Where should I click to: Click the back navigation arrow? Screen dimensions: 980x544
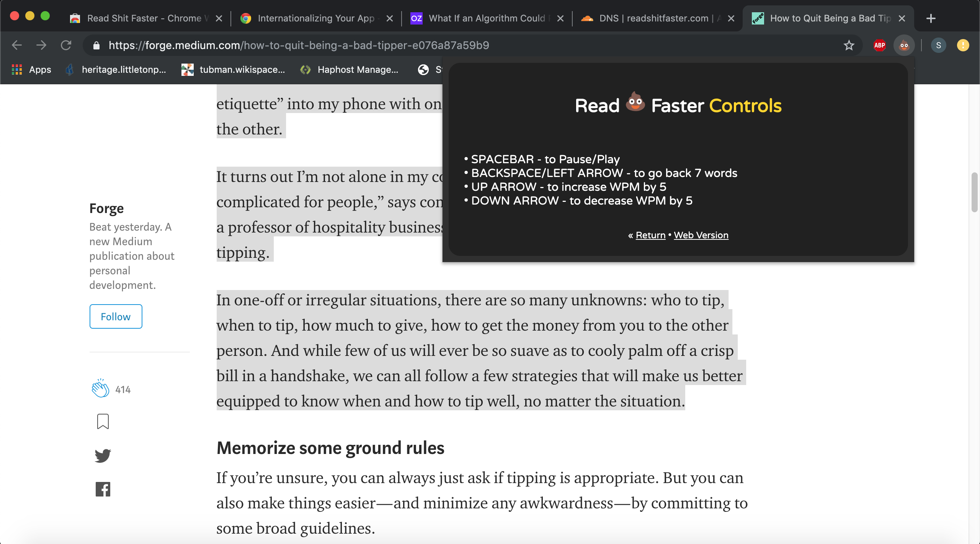[16, 45]
